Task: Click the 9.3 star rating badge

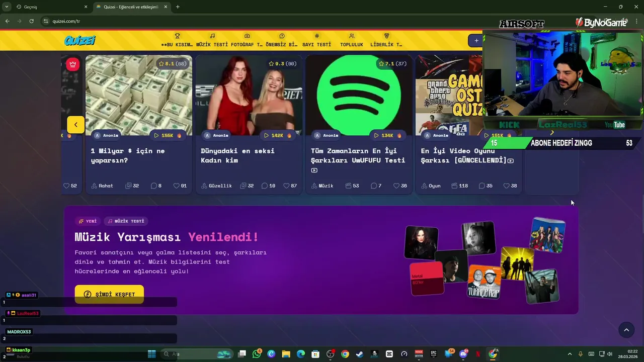Action: [x=282, y=63]
